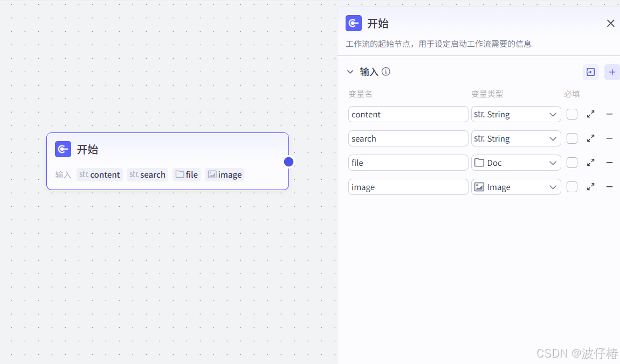This screenshot has width=620, height=364.
Task: Select the str.content tag on the 开始 node
Action: point(99,174)
